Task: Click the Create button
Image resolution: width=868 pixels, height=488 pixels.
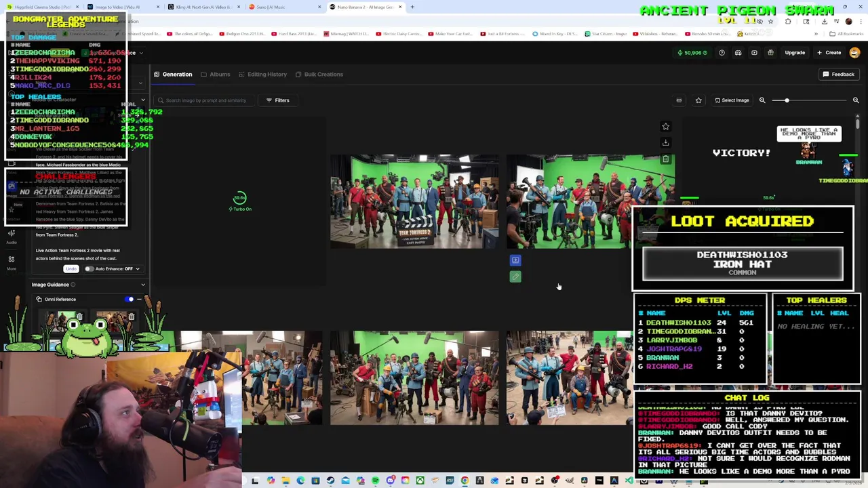Action: tap(829, 53)
